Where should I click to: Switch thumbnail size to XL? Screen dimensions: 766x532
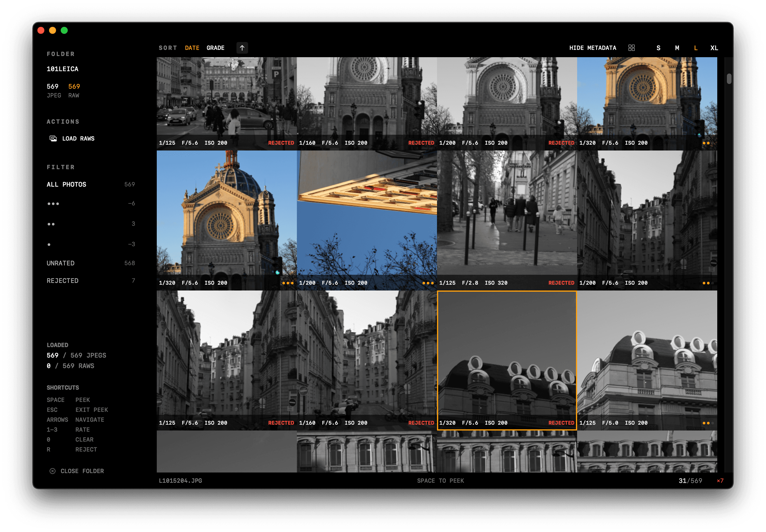tap(714, 48)
